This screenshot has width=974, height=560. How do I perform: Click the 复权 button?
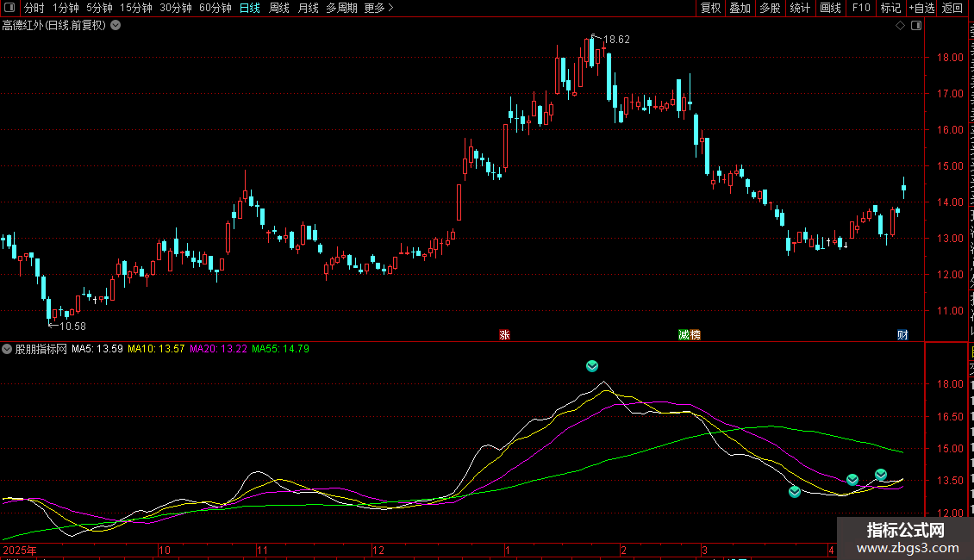[710, 8]
